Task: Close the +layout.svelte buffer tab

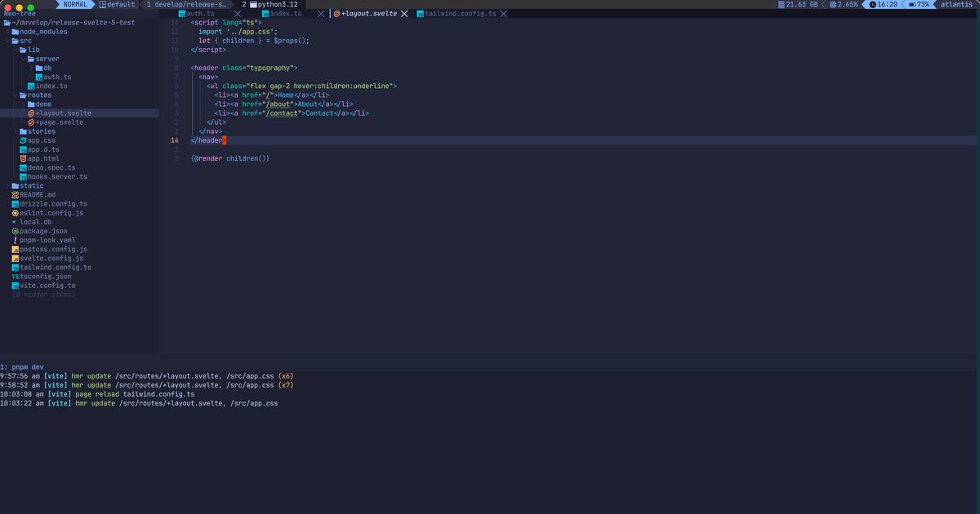Action: click(403, 14)
